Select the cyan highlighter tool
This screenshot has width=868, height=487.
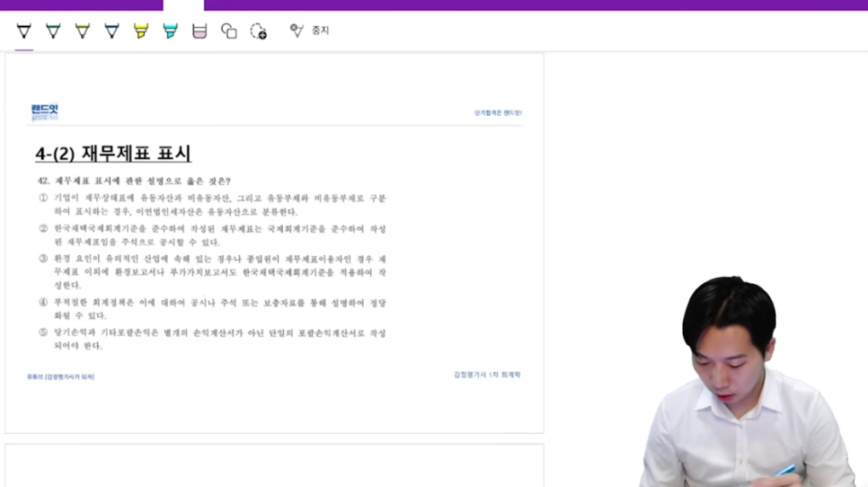click(171, 31)
